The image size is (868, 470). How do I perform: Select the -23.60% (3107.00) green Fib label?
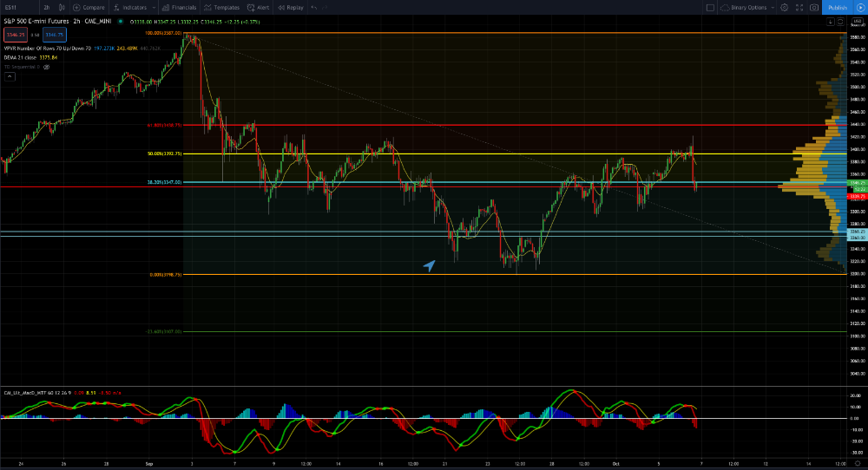(163, 332)
